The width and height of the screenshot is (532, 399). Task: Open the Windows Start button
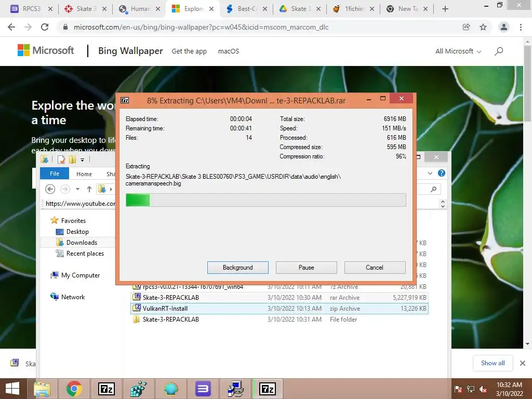[12, 389]
